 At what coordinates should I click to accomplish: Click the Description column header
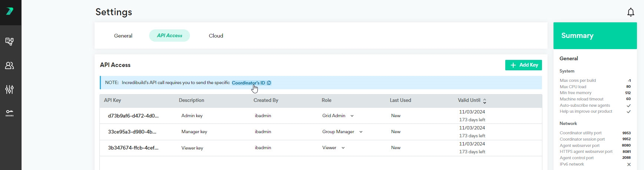coord(191,100)
